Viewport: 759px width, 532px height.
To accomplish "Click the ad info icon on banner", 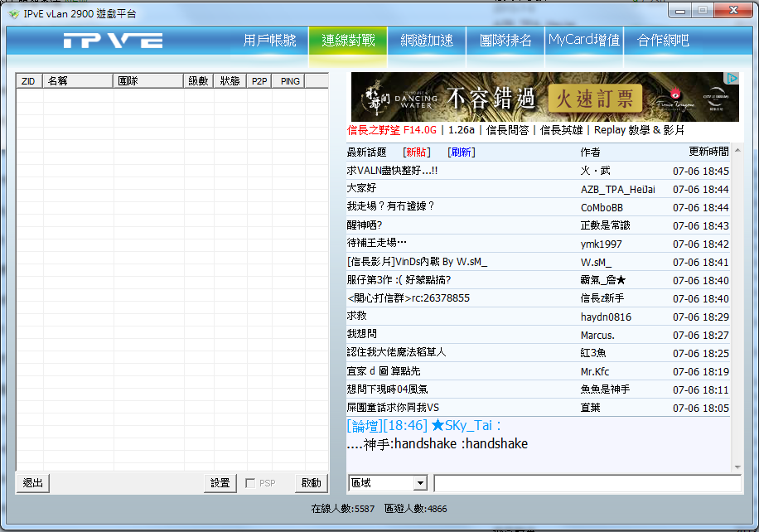I will tap(732, 79).
